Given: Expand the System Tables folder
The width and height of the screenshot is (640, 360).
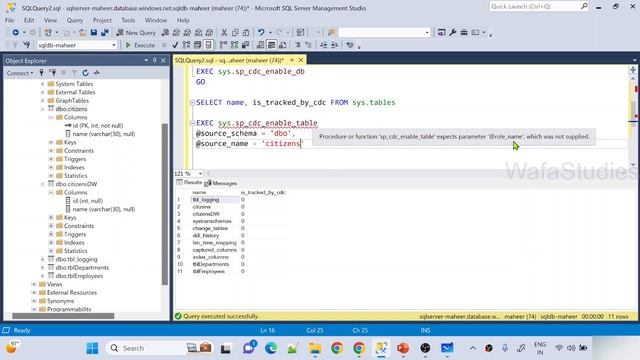Looking at the screenshot, I should [42, 84].
